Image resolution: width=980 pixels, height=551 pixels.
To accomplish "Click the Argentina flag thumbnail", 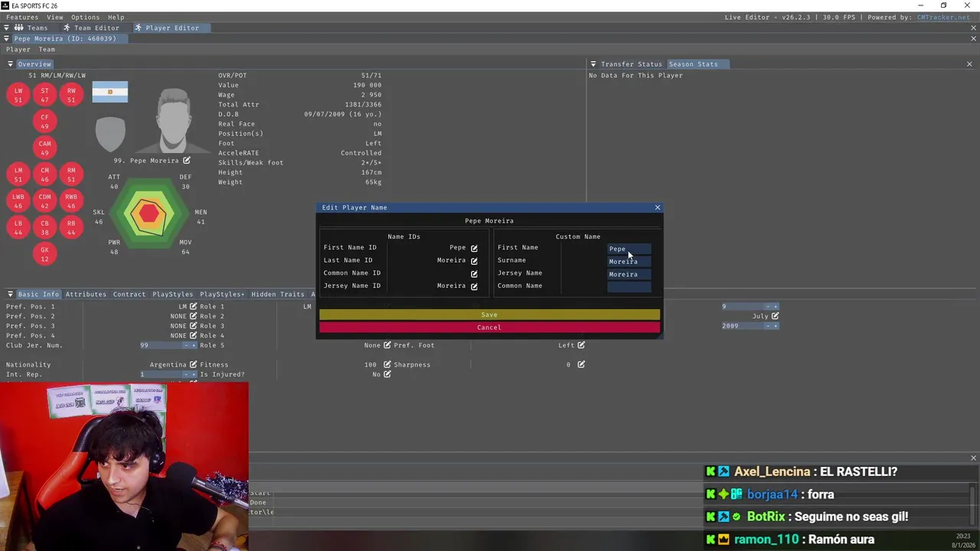I will coord(110,92).
